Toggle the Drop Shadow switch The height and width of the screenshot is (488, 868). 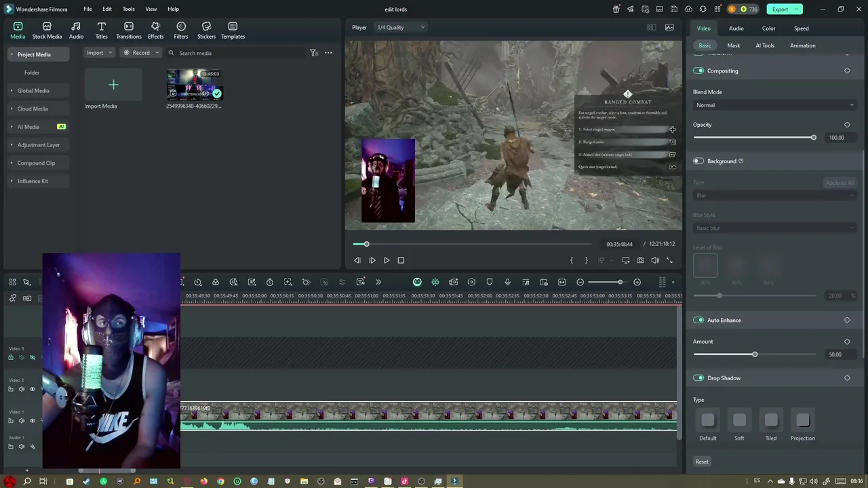point(698,378)
